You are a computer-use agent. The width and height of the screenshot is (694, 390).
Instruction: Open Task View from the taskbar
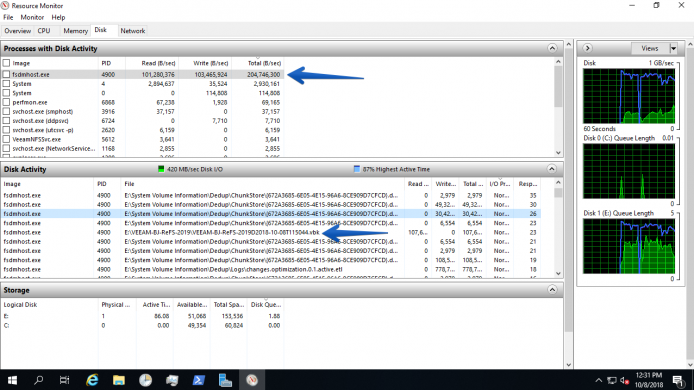pyautogui.click(x=65, y=380)
